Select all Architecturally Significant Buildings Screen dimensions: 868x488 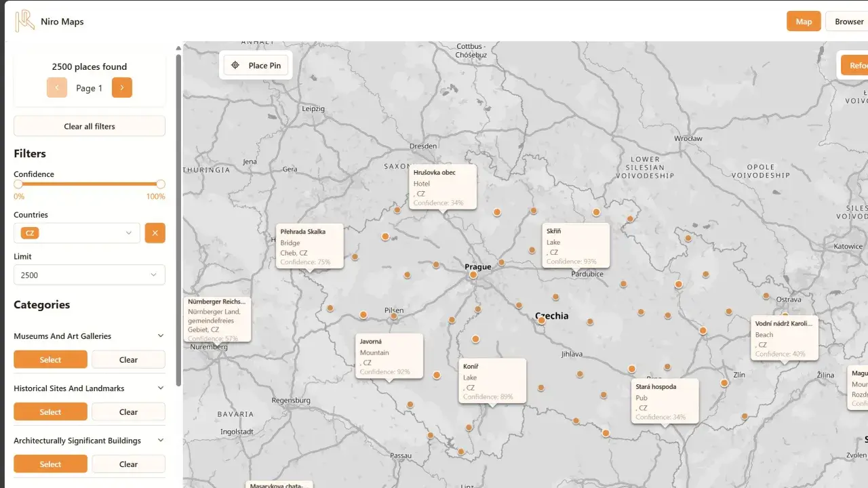click(x=50, y=464)
